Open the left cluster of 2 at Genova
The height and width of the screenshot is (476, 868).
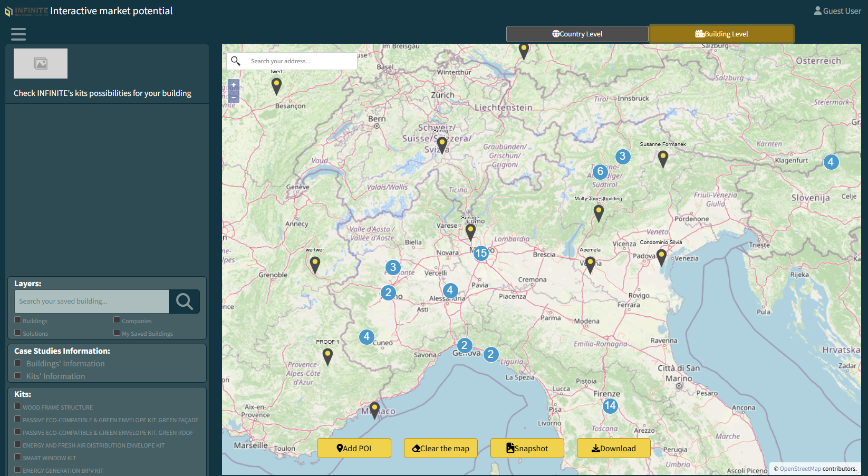464,345
